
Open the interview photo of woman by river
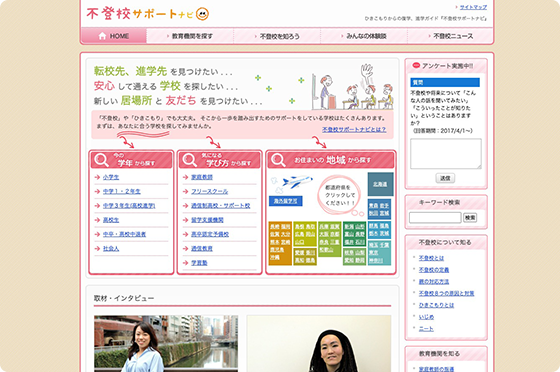click(x=166, y=343)
